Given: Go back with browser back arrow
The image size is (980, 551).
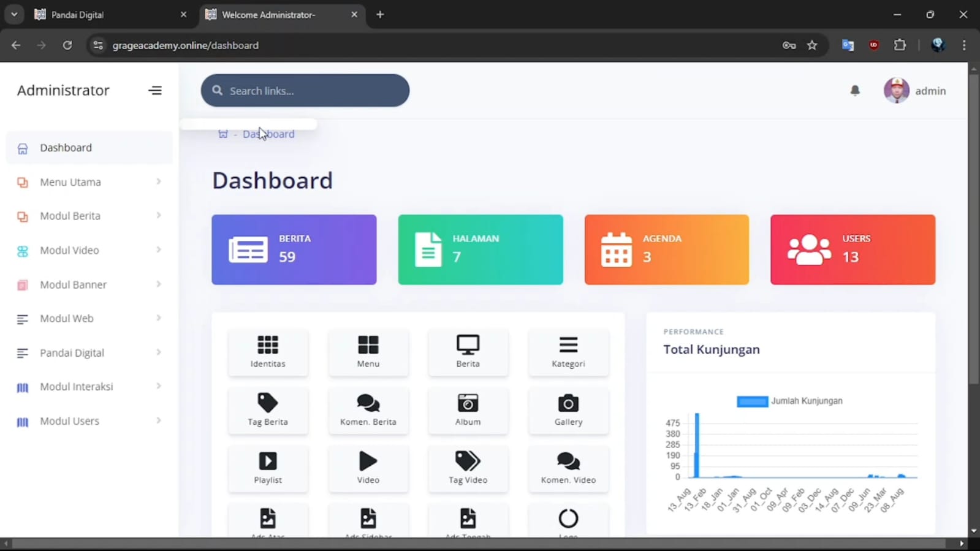Looking at the screenshot, I should click(16, 45).
